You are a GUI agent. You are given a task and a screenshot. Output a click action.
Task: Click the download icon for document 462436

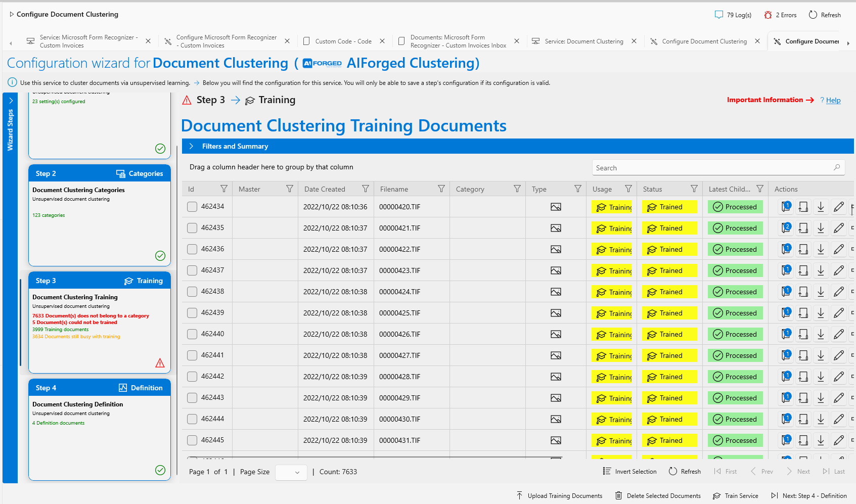(821, 249)
